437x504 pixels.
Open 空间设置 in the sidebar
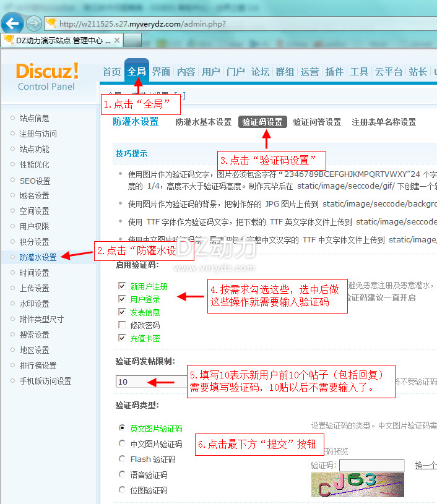coord(34,211)
